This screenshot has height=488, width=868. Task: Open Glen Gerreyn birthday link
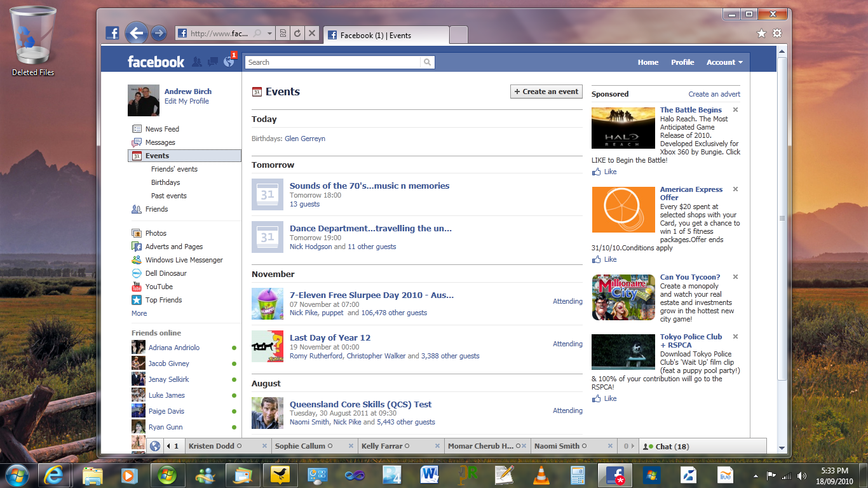[x=305, y=139]
